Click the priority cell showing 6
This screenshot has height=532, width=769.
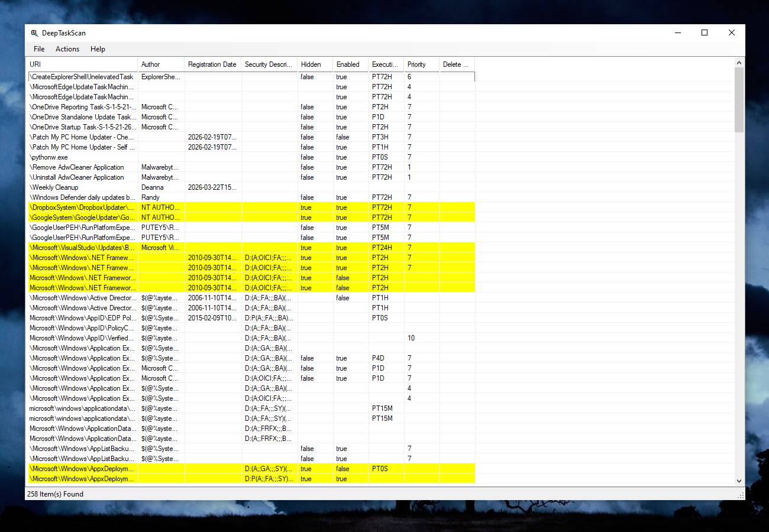[421, 77]
